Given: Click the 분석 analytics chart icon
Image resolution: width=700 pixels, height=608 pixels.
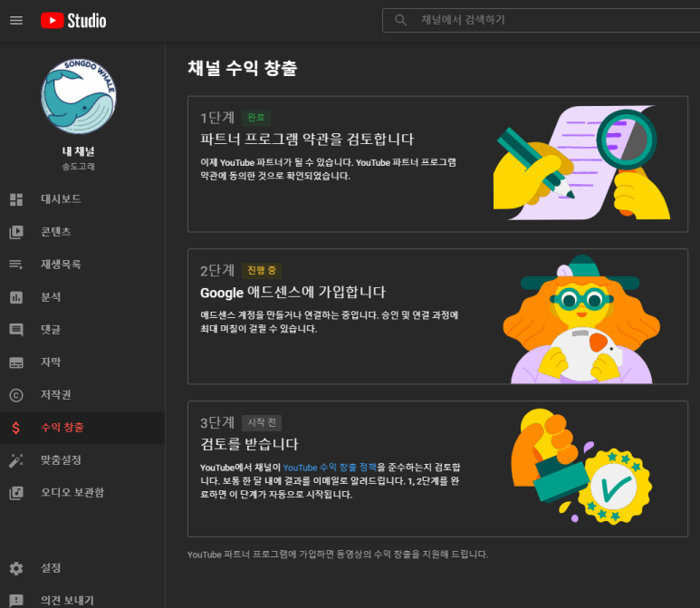Looking at the screenshot, I should (x=16, y=297).
